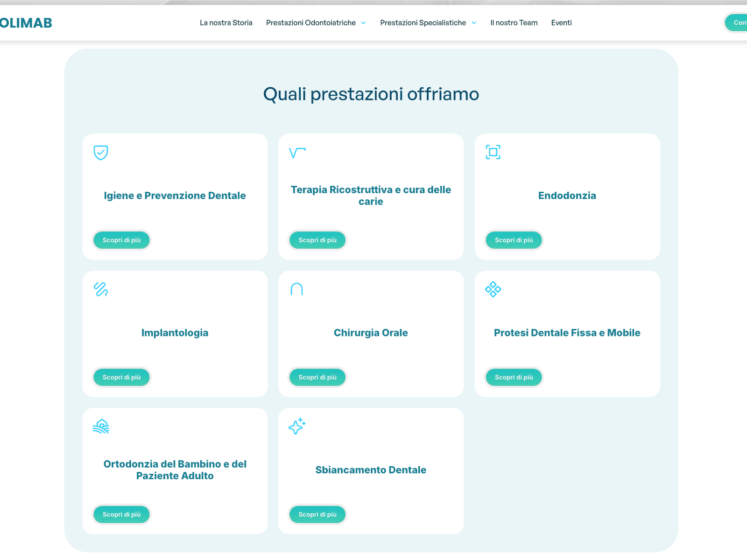Click the arch icon on Chirurgia Orale card
Viewport: 747px width, 560px height.
click(x=297, y=289)
